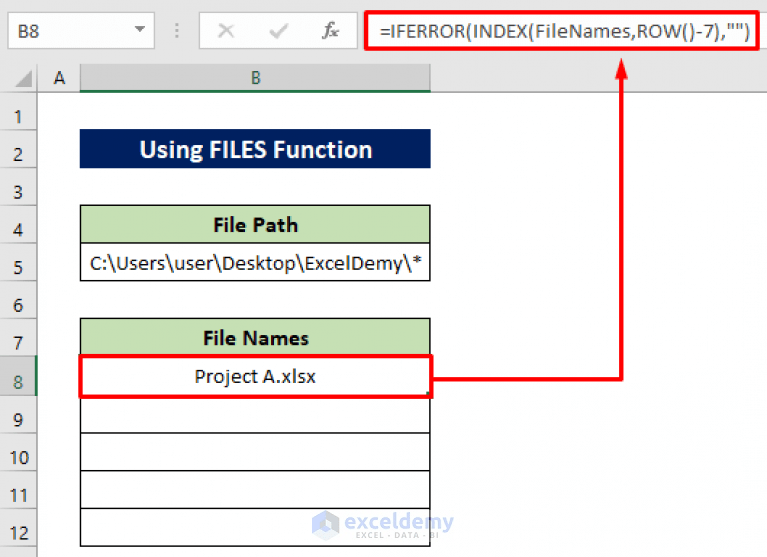Click the 'File Path' header cell
This screenshot has height=557, width=767.
pyautogui.click(x=255, y=225)
